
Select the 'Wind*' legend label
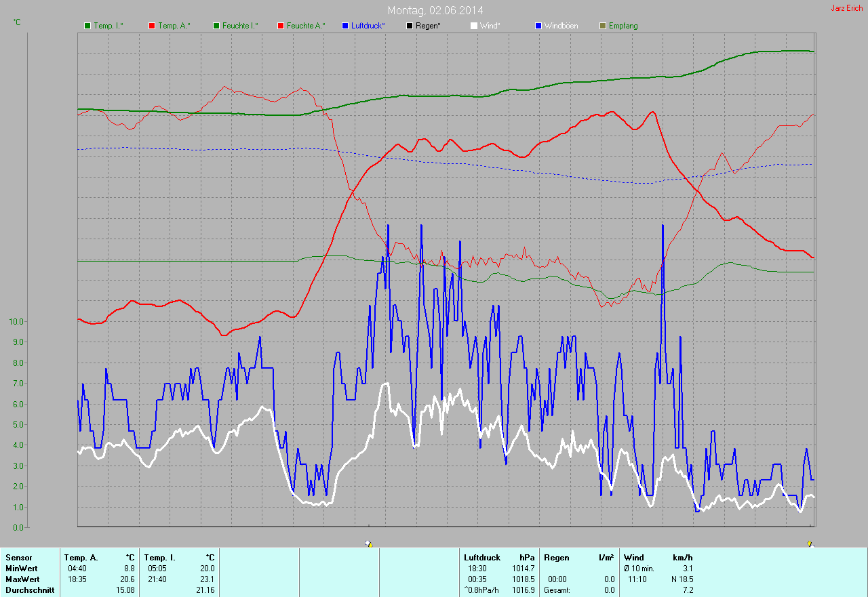[x=490, y=26]
